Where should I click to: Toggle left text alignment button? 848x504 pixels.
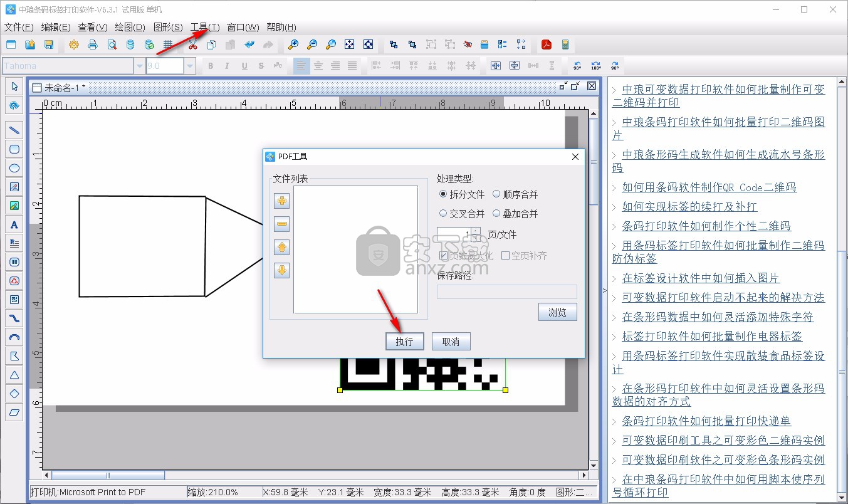301,66
